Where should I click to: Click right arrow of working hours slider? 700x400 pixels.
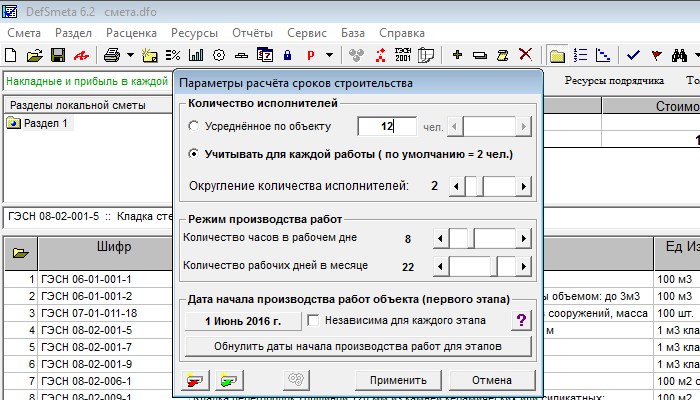524,239
